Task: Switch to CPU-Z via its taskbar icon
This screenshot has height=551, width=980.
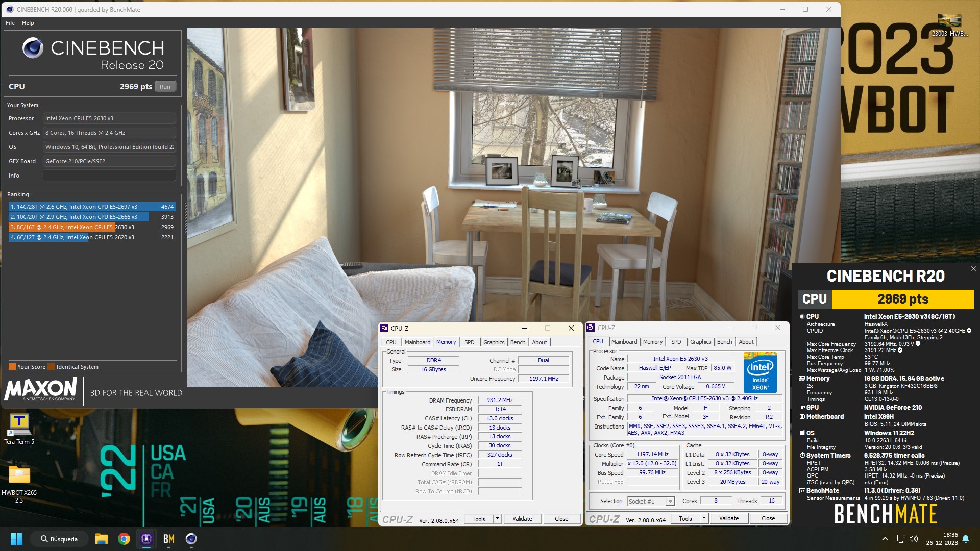Action: (146, 539)
